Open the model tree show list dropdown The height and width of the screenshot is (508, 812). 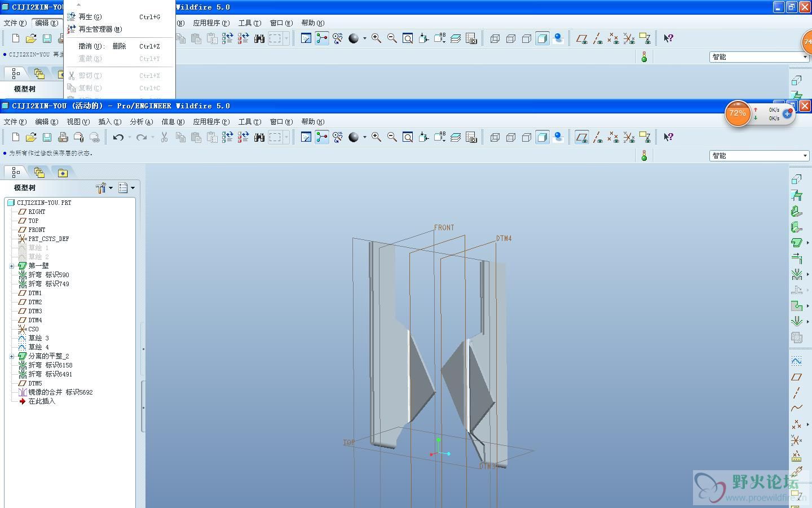click(x=126, y=188)
